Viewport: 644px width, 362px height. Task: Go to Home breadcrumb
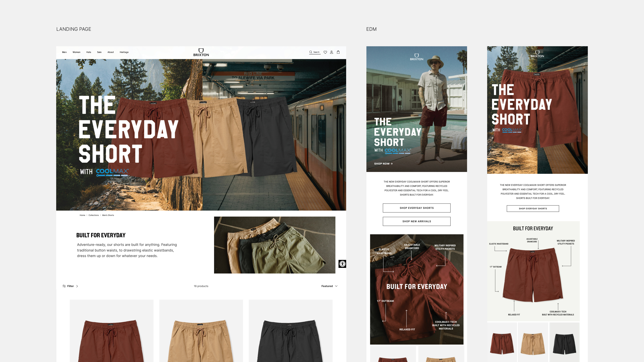coord(82,215)
